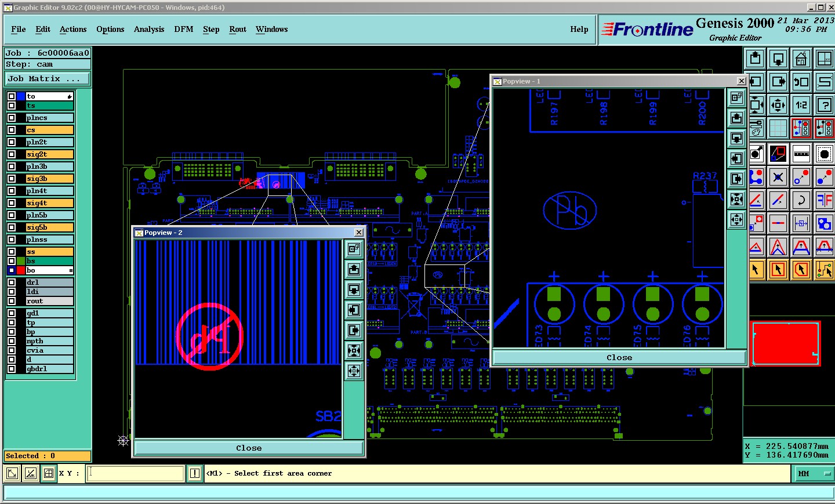
Task: Select the rectangle area selection tool
Action: (x=778, y=270)
